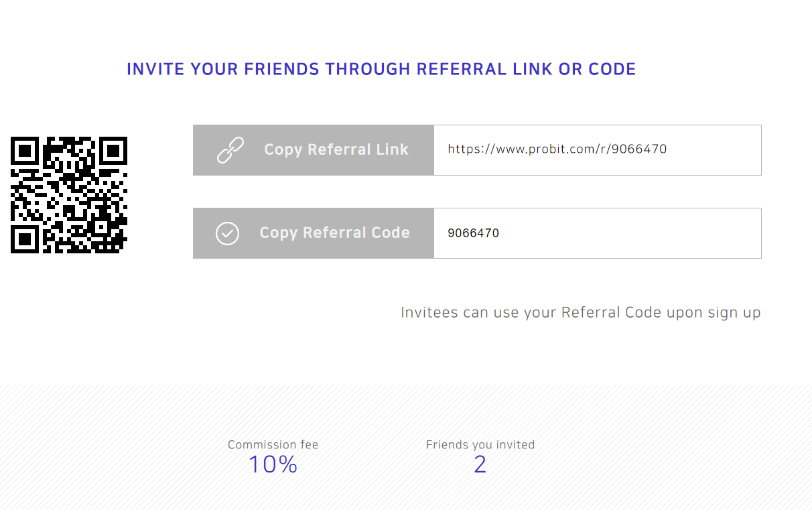The height and width of the screenshot is (510, 812).
Task: Click the invited friends count 2
Action: click(480, 464)
